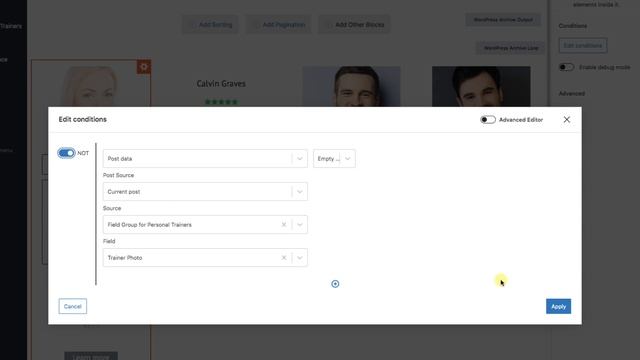The image size is (640, 360).
Task: Click the green star rating
Action: (221, 102)
